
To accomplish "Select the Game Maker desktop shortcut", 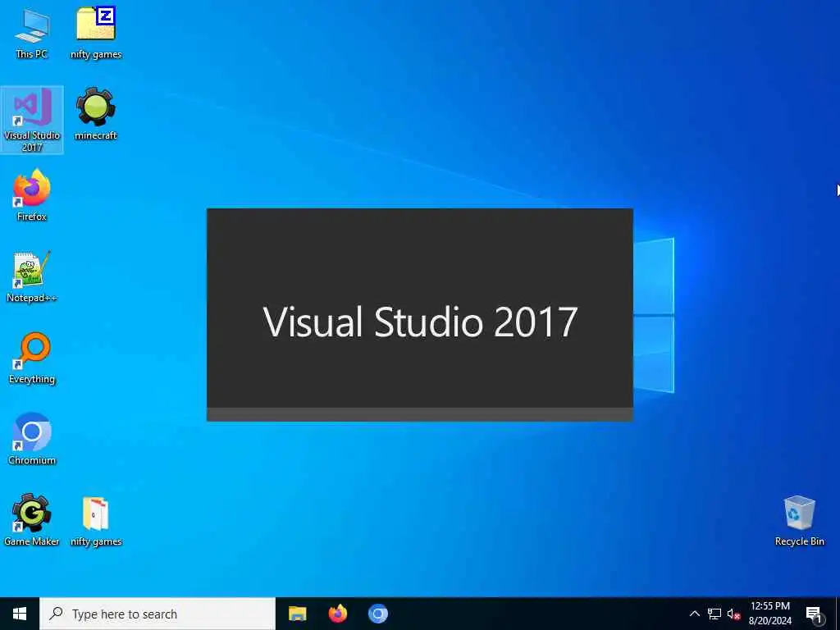I will pyautogui.click(x=32, y=519).
